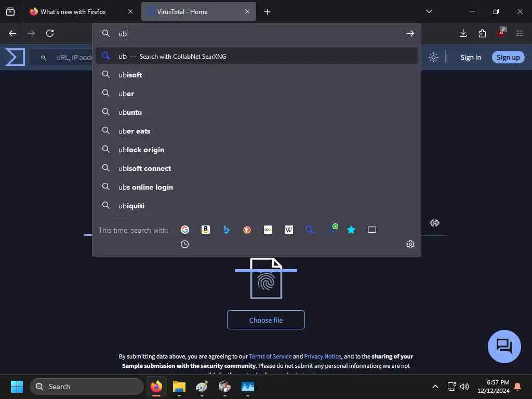Choose the 'ublock origin' search suggestion
The height and width of the screenshot is (399, 532).
[x=257, y=149]
